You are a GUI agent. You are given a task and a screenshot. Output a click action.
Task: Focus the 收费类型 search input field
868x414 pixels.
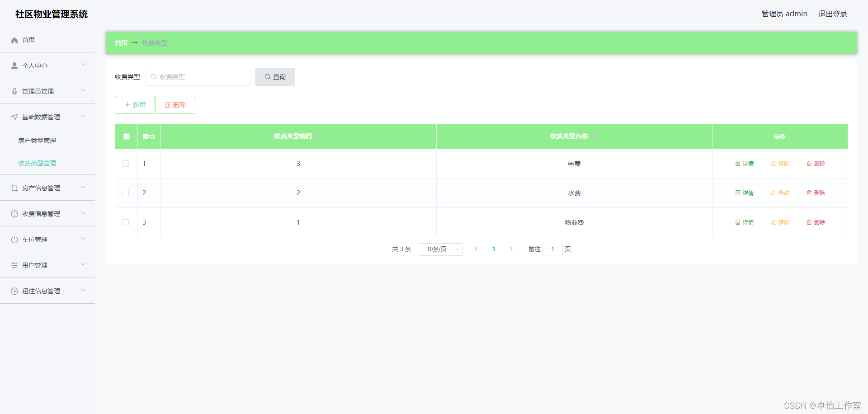[198, 77]
